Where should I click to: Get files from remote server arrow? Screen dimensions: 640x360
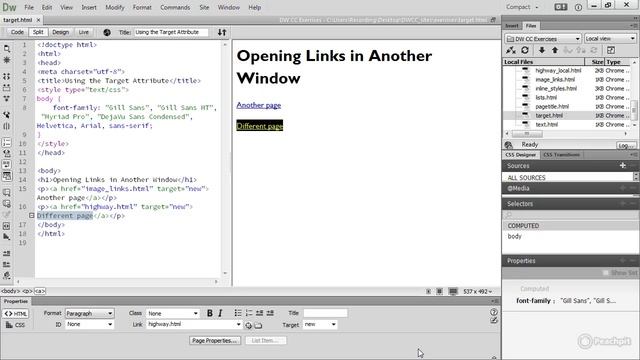(x=542, y=50)
